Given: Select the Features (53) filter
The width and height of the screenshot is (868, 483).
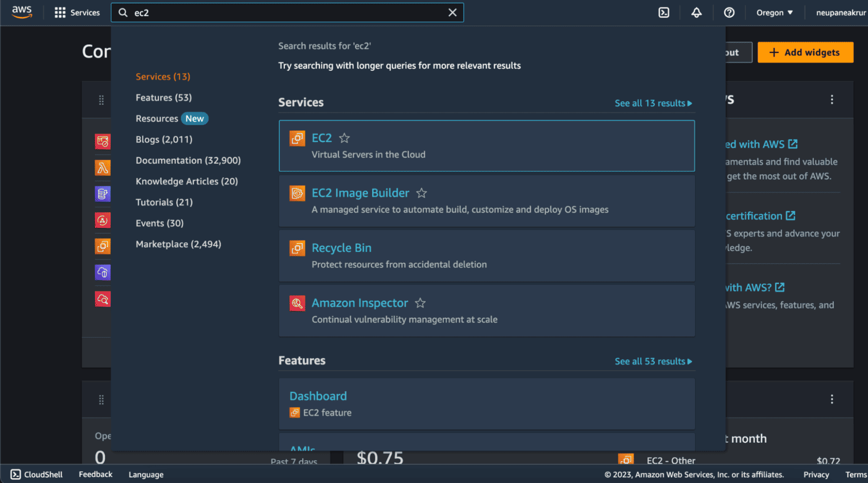Looking at the screenshot, I should click(x=164, y=98).
